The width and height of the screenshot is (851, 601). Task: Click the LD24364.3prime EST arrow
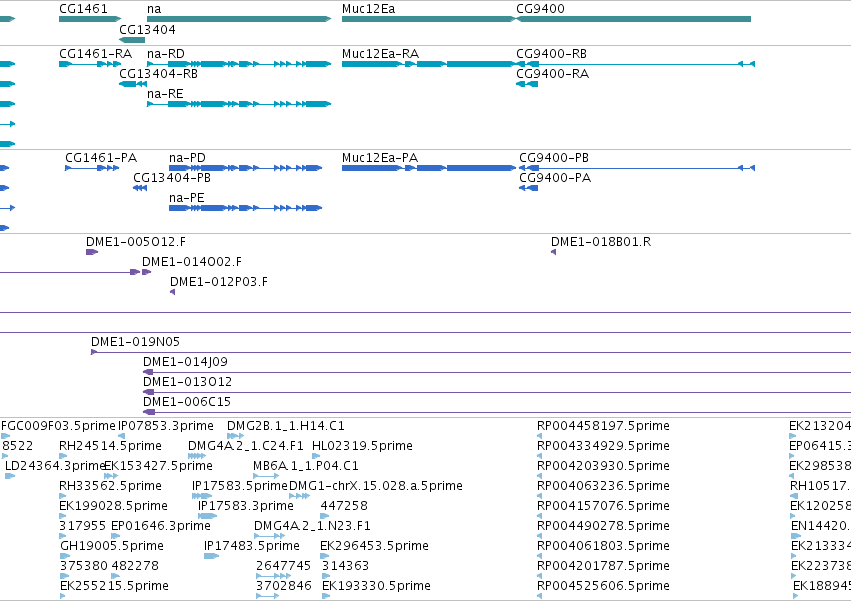pyautogui.click(x=10, y=476)
